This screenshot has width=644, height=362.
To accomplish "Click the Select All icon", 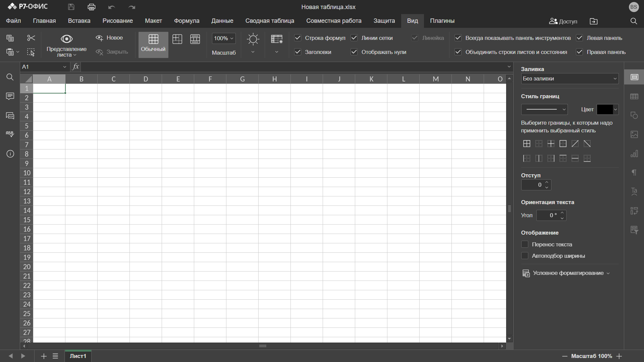I will [31, 52].
